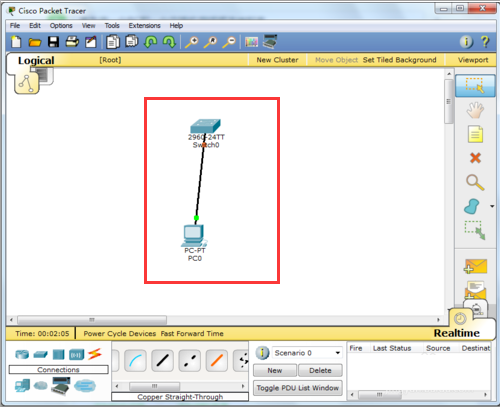The image size is (500, 407).
Task: Open the Extensions menu
Action: 144,26
